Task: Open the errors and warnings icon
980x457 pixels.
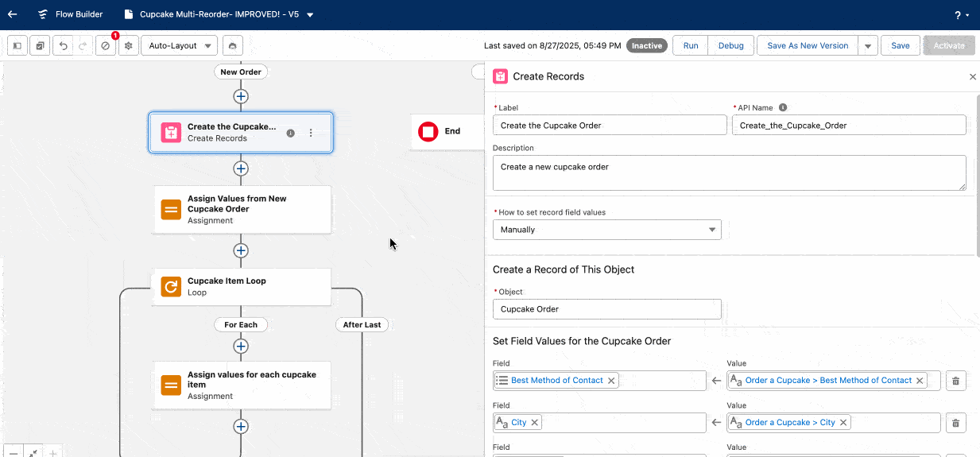Action: (x=106, y=46)
